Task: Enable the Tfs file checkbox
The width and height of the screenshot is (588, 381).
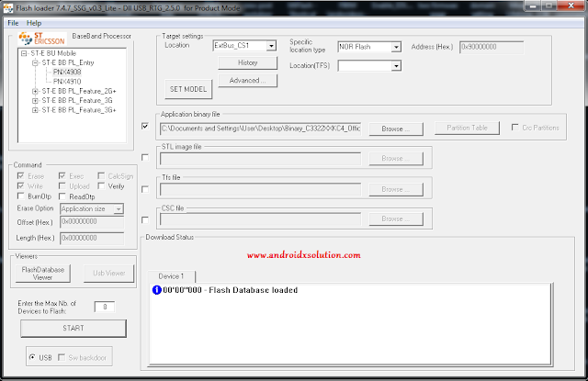Action: [145, 189]
